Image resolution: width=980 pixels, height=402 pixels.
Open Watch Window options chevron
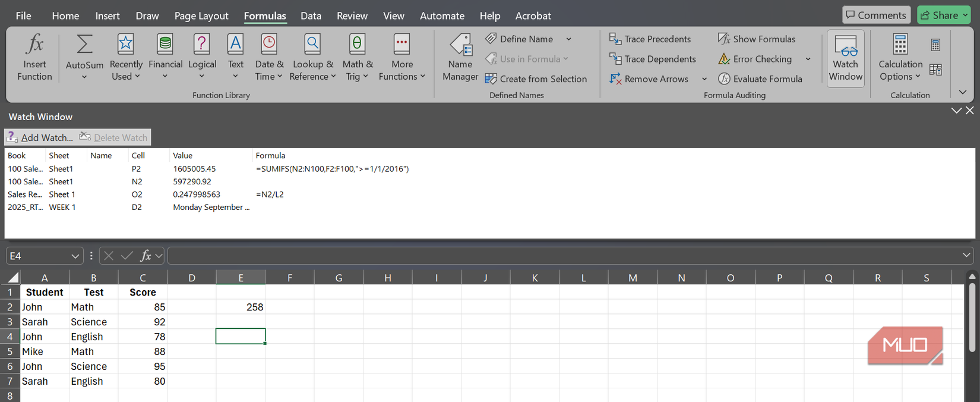tap(956, 111)
